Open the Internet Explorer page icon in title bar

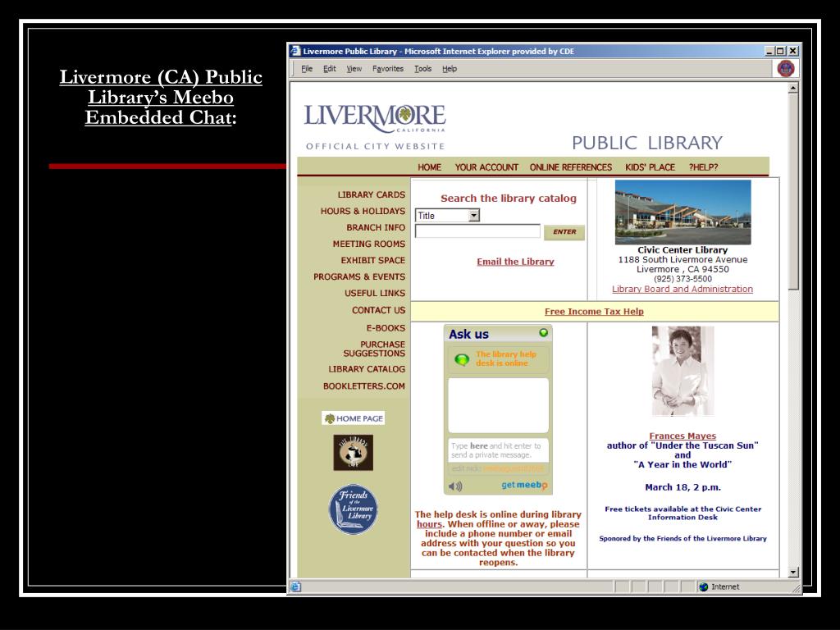click(295, 51)
